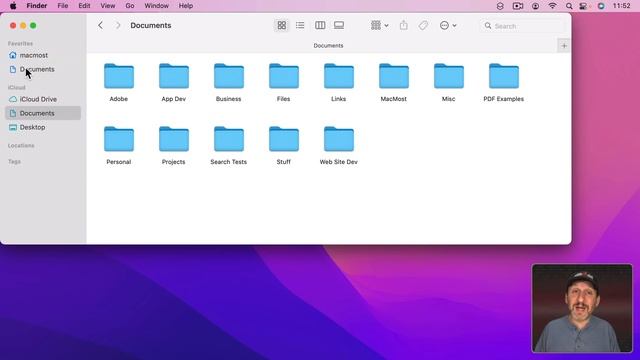Select the Misc folder
The width and height of the screenshot is (640, 360).
(x=449, y=82)
